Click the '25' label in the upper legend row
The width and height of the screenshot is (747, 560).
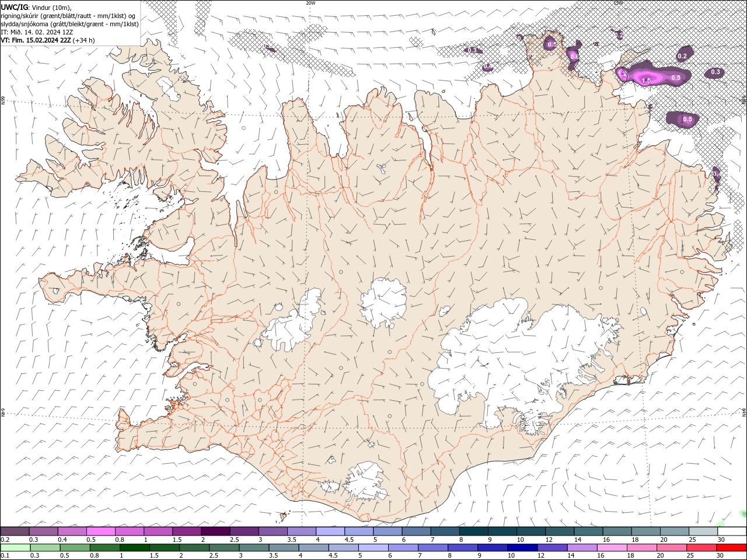[x=692, y=540]
